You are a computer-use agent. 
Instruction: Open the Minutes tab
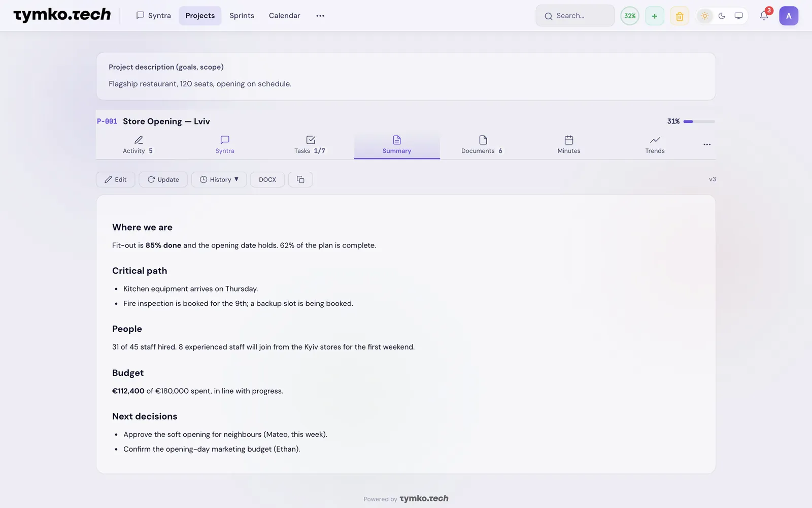click(x=569, y=145)
